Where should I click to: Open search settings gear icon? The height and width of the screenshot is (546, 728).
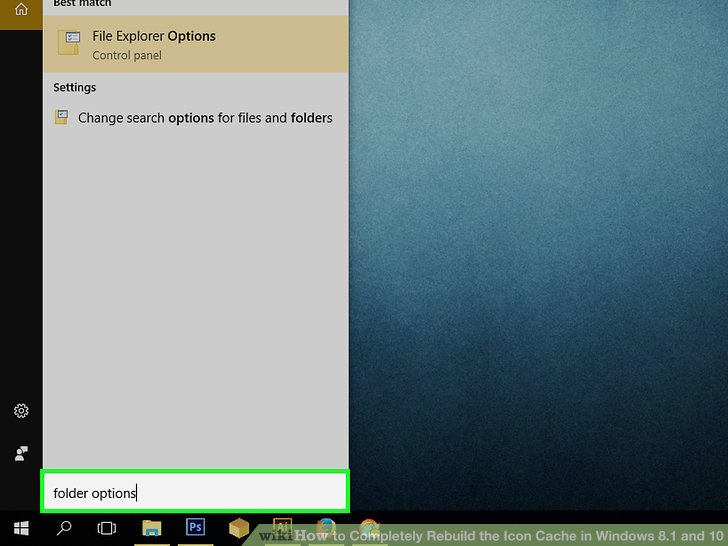pyautogui.click(x=21, y=411)
